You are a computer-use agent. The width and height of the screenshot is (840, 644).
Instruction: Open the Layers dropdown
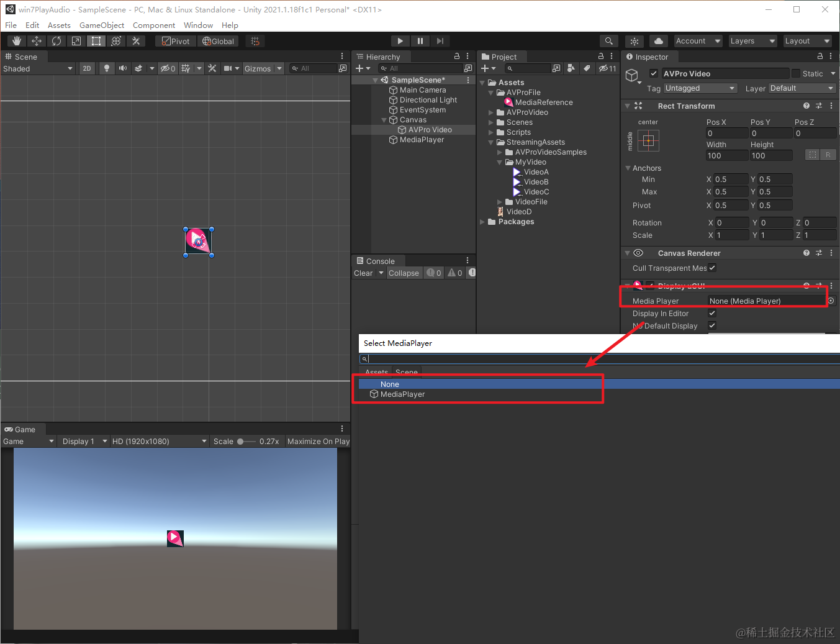click(752, 41)
